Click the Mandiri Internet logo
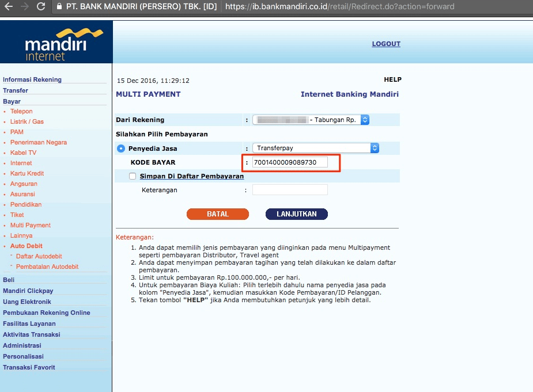This screenshot has height=392, width=533. click(56, 42)
